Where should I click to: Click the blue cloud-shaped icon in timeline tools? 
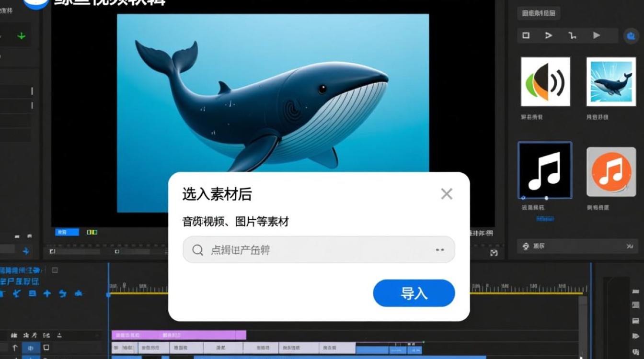pos(79,293)
